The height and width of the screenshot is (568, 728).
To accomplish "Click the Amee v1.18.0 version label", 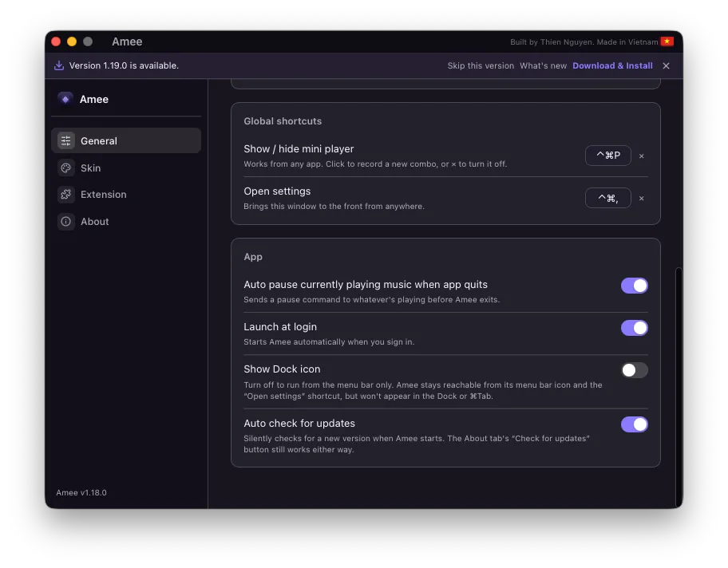I will click(81, 492).
